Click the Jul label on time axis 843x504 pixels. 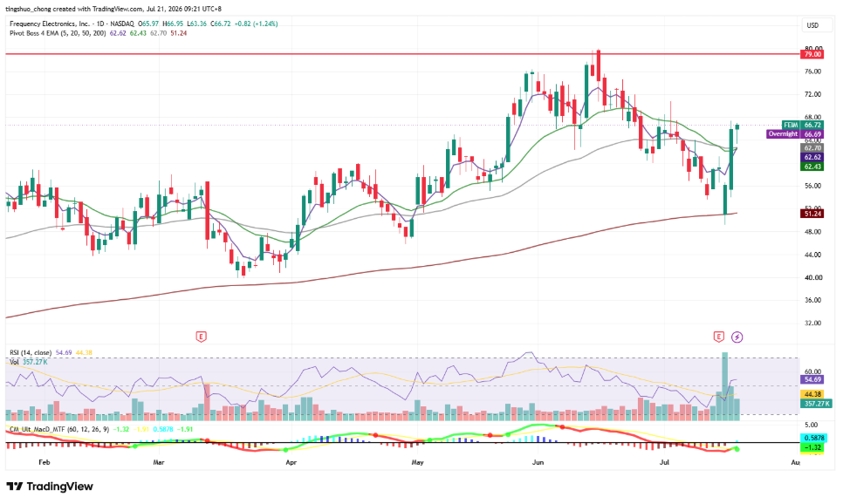pos(664,462)
